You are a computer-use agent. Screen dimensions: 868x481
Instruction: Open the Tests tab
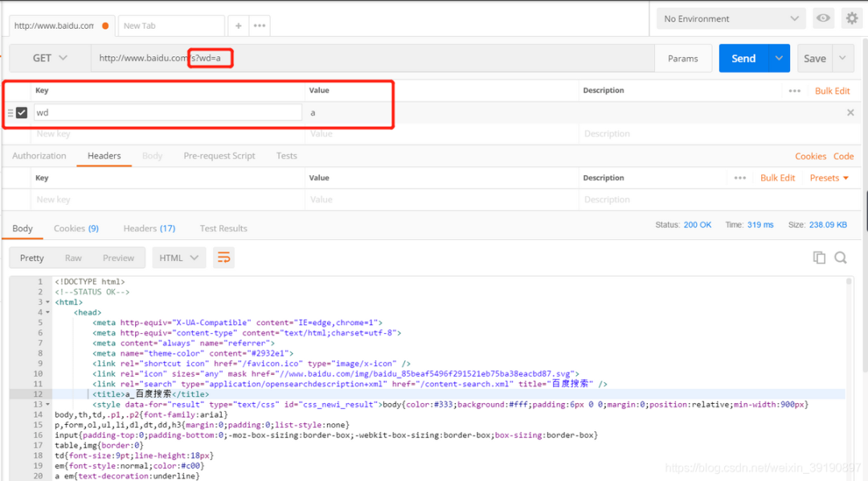pyautogui.click(x=287, y=156)
